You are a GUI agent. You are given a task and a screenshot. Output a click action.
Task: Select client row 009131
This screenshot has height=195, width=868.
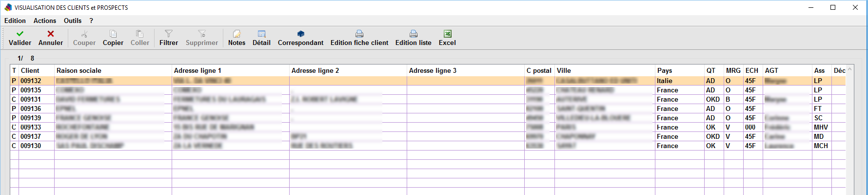point(428,99)
